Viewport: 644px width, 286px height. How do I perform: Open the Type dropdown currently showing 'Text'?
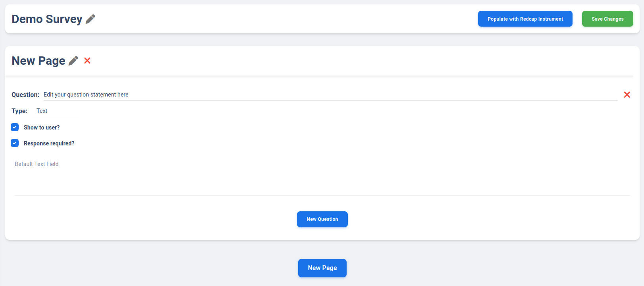(55, 110)
